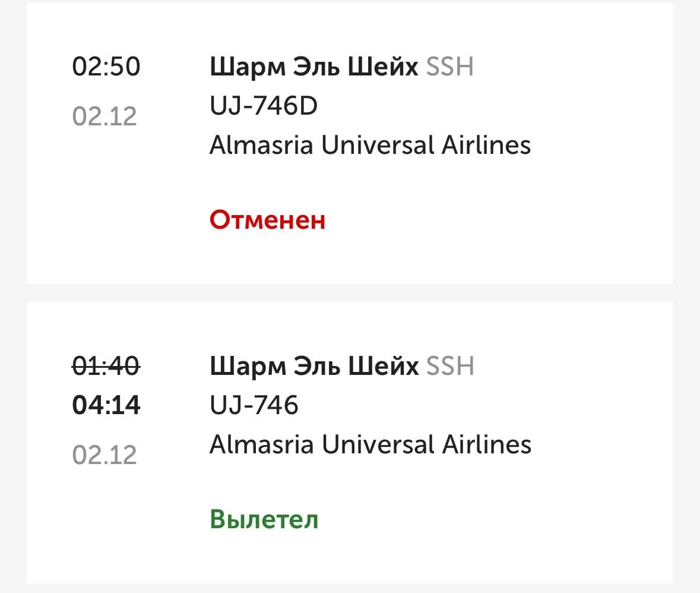700x593 pixels.
Task: Click Almasria Universal Airlines on the departed flight
Action: (370, 444)
